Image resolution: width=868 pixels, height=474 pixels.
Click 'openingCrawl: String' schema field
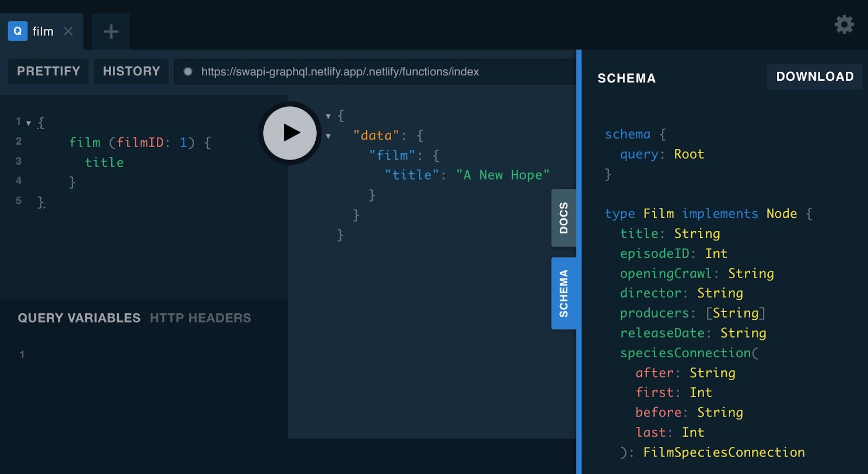(697, 273)
